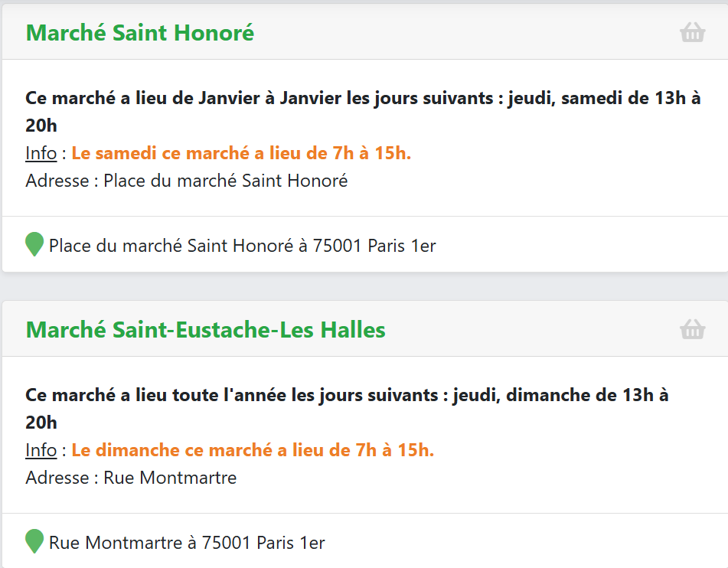
Task: Click blank header space right of Saint Honoré title
Action: coord(465,32)
